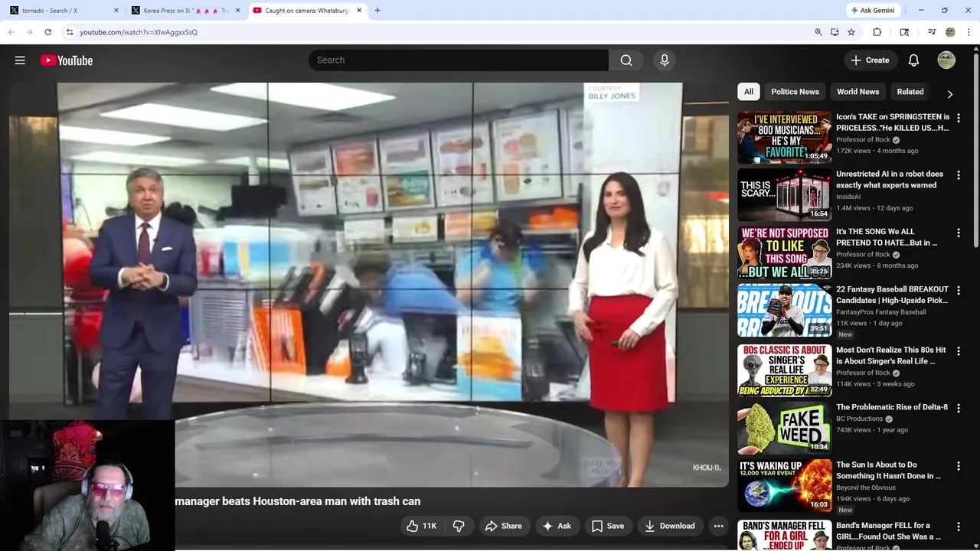
Task: Click the address bar URL
Action: pos(139,32)
